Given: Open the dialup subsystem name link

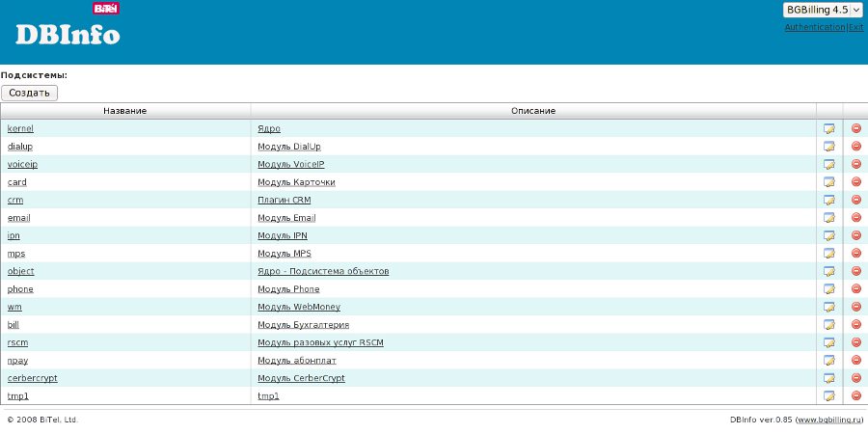Looking at the screenshot, I should 20,147.
